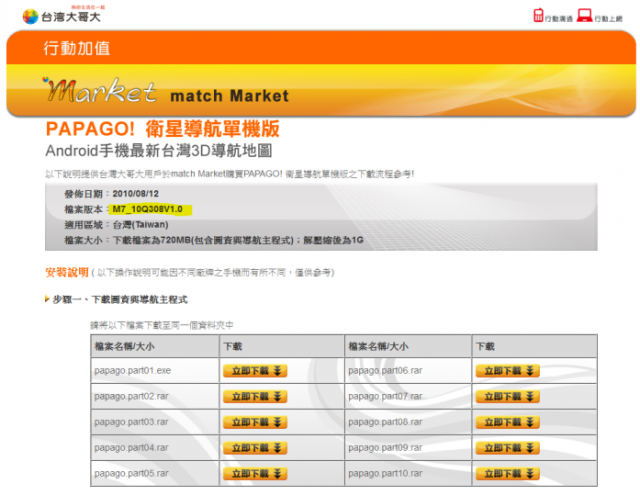Select the file name papago.part02.rar
This screenshot has width=640, height=495.
click(131, 396)
